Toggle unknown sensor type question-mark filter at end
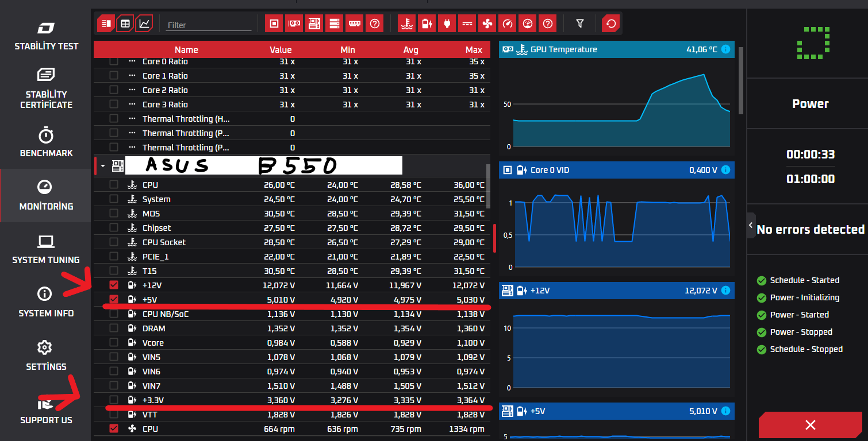This screenshot has width=868, height=441. (x=548, y=24)
